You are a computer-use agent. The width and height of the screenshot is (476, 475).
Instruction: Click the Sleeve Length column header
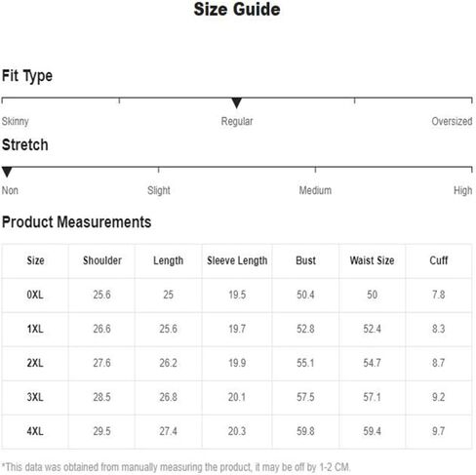(237, 260)
